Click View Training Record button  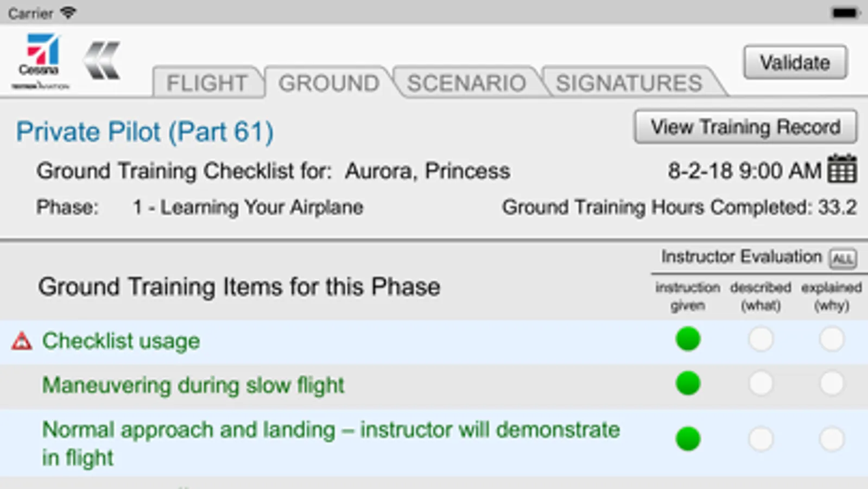click(x=745, y=127)
